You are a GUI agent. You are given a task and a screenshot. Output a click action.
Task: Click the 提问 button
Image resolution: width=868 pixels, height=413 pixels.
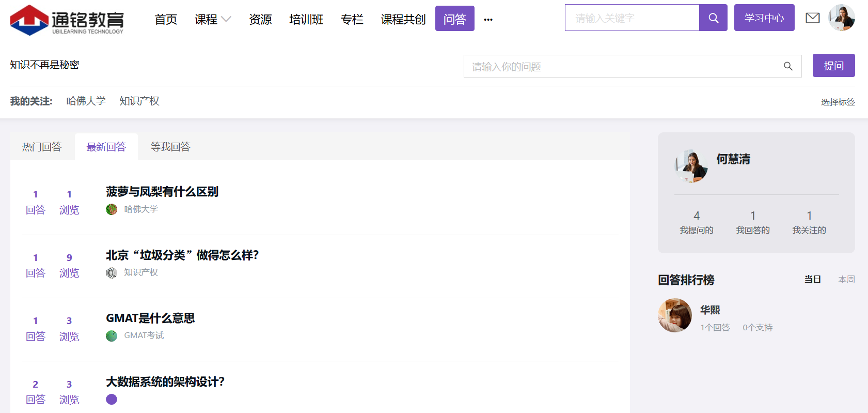833,66
